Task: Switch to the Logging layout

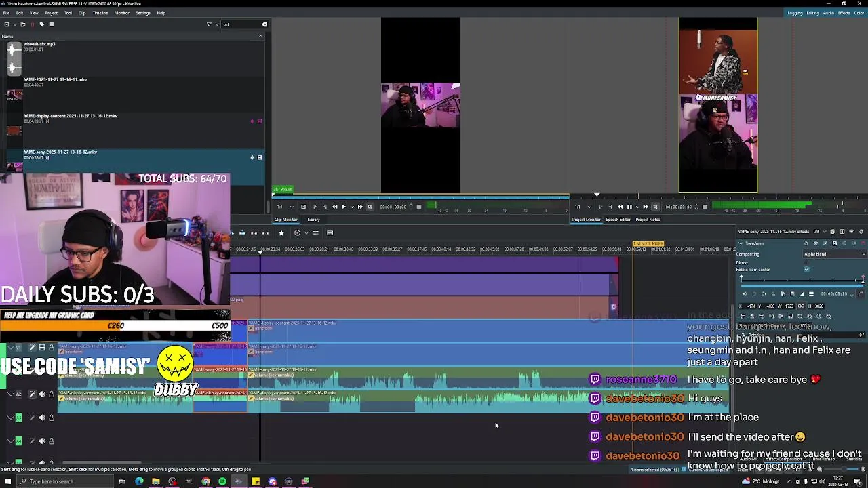Action: [795, 13]
